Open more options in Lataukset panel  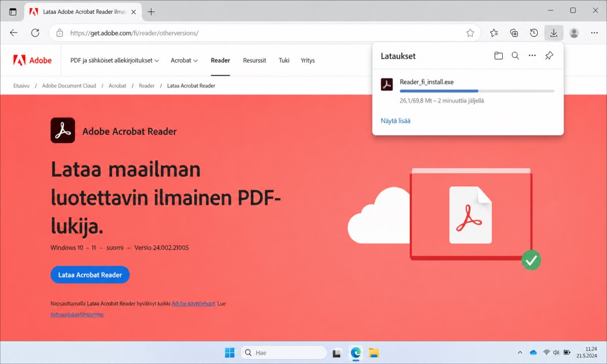click(532, 56)
